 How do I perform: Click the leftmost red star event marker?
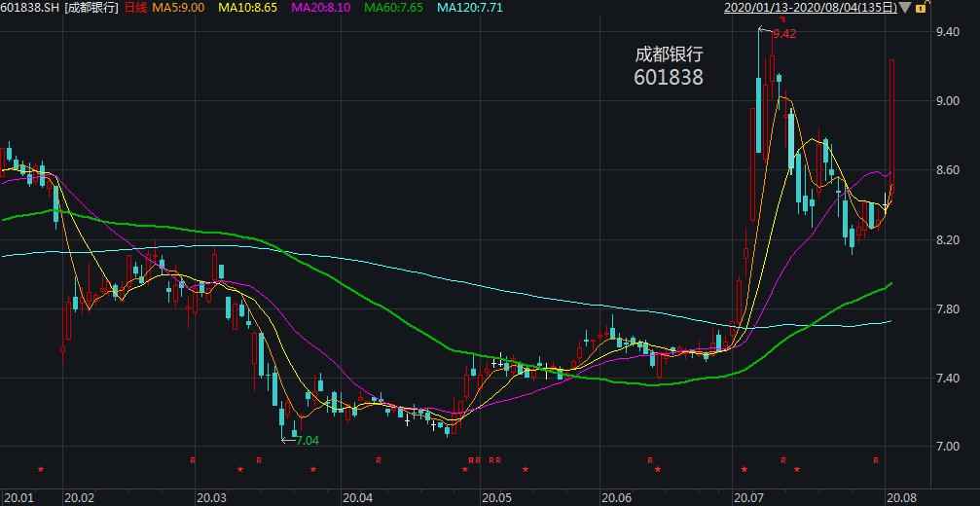41,470
